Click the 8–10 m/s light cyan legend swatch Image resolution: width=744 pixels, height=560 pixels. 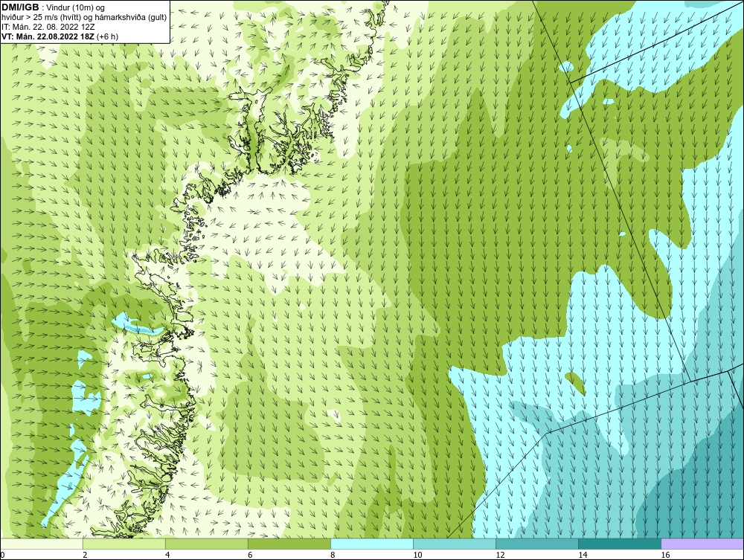(x=372, y=544)
